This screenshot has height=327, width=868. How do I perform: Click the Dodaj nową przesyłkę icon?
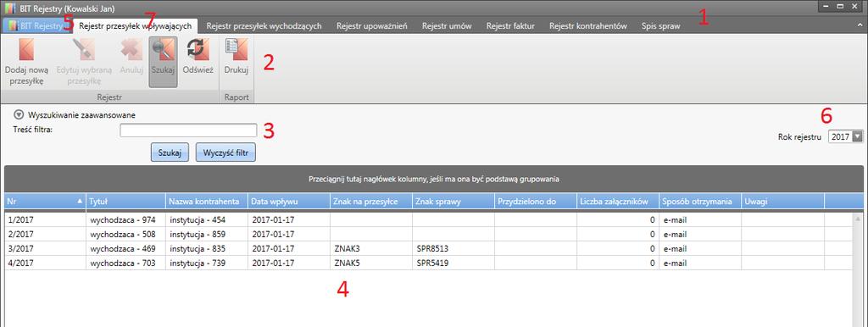[26, 50]
